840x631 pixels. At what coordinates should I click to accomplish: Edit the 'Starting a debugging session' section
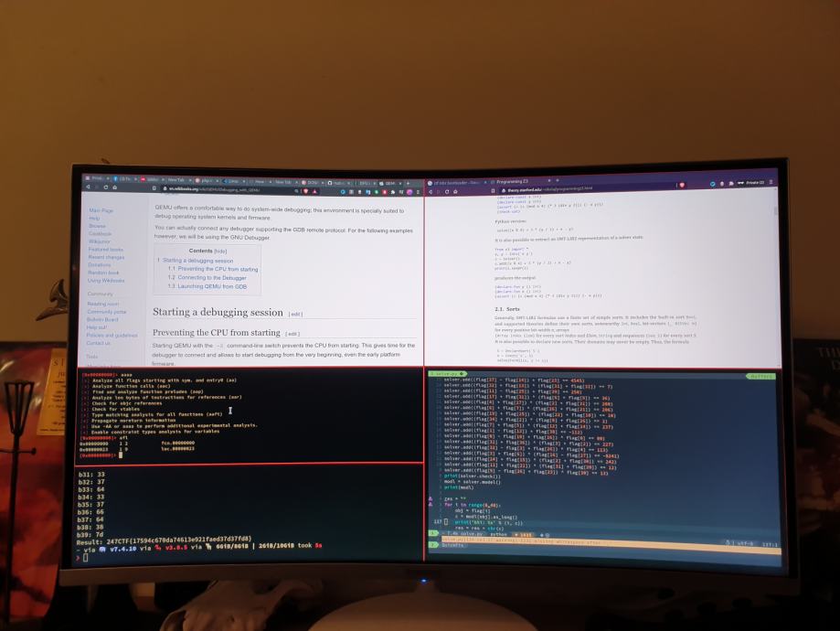coord(296,315)
